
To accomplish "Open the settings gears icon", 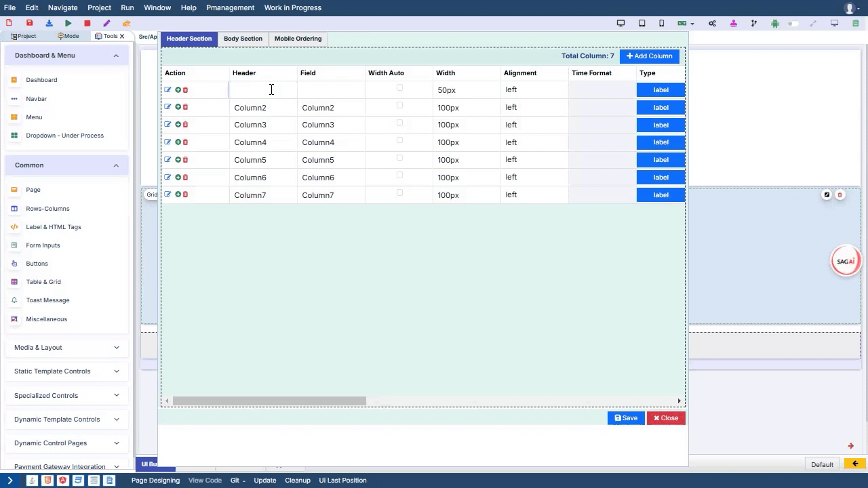I will coord(712,23).
